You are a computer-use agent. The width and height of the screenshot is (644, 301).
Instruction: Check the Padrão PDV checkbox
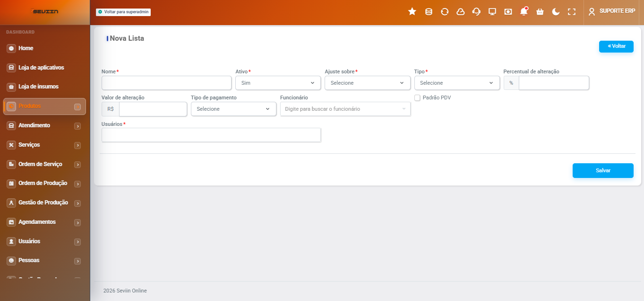(x=417, y=97)
